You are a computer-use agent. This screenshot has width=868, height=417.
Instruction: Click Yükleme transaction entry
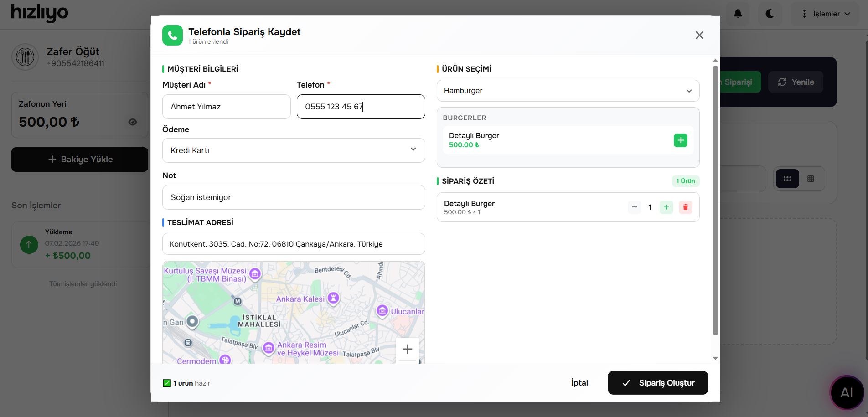(x=80, y=245)
